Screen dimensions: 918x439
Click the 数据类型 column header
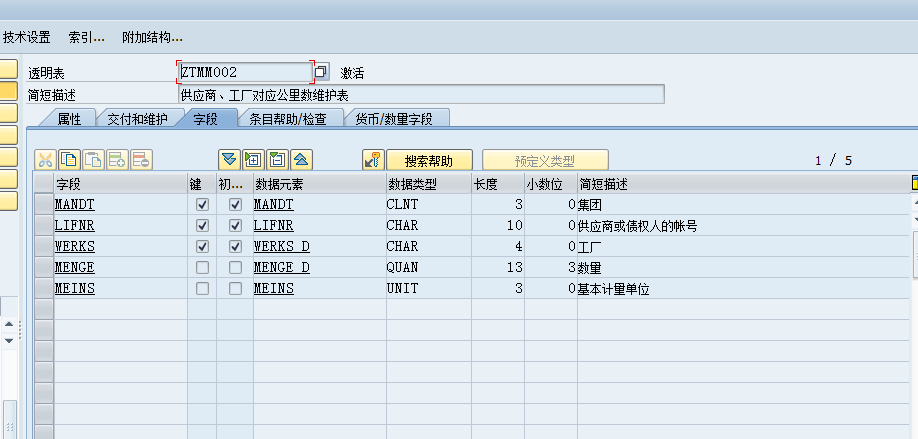(x=429, y=184)
